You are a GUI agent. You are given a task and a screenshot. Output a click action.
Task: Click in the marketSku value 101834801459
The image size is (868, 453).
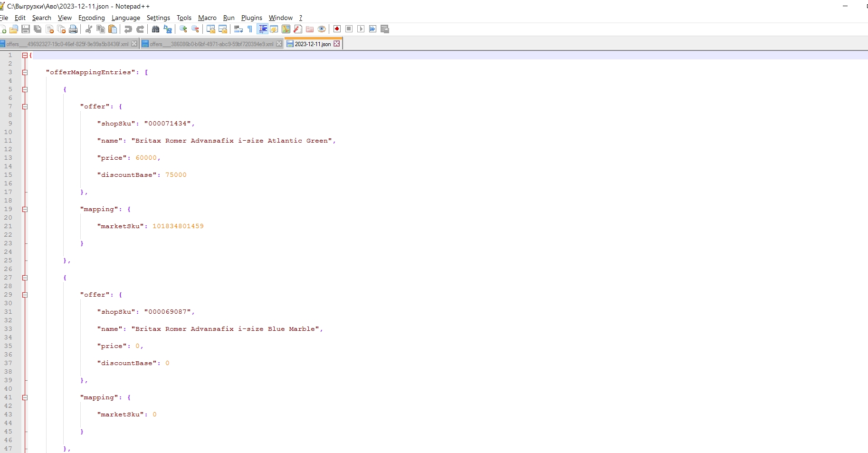coord(178,226)
